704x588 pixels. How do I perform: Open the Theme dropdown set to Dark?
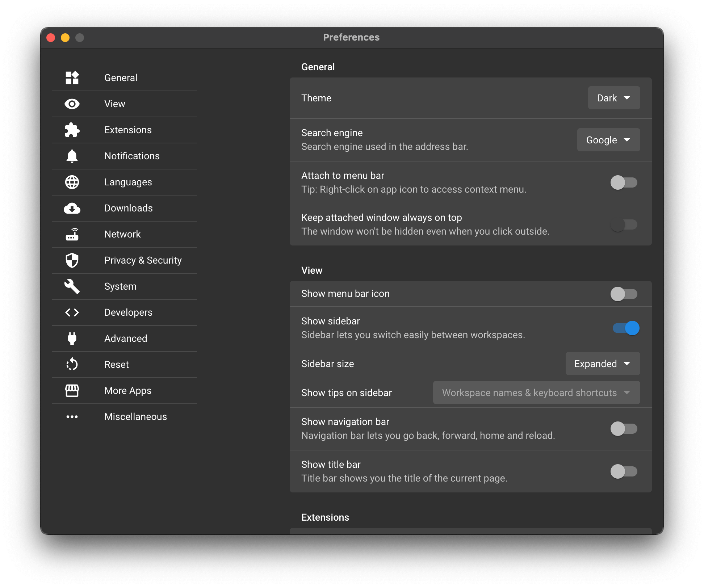point(614,98)
